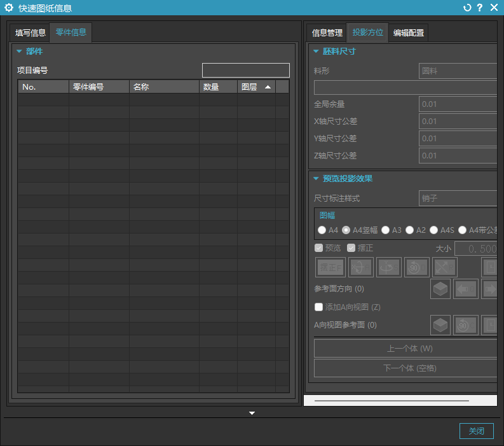Click the 关闭 button
Image resolution: width=504 pixels, height=446 pixels.
[x=476, y=431]
